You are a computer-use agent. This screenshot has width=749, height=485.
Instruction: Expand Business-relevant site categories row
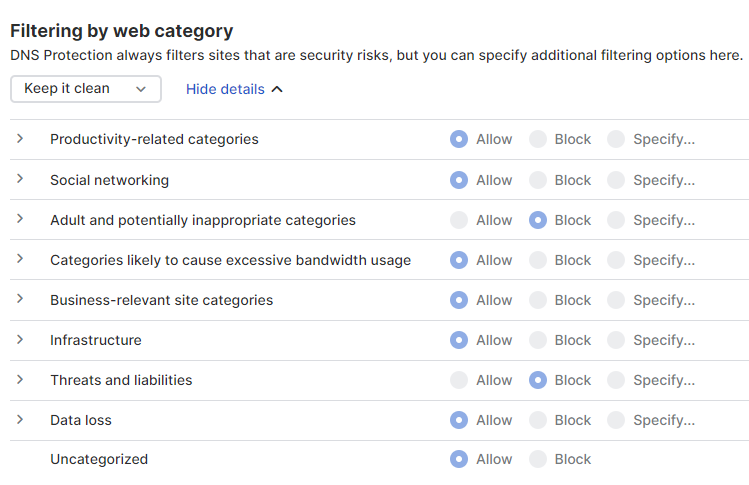[20, 299]
